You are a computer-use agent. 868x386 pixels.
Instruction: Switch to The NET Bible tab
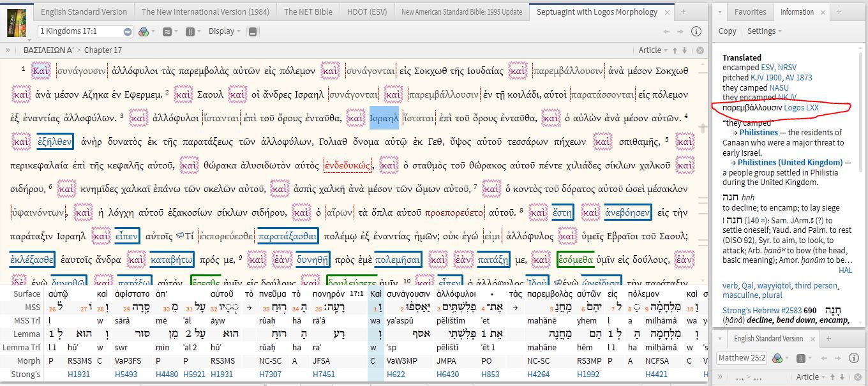308,11
